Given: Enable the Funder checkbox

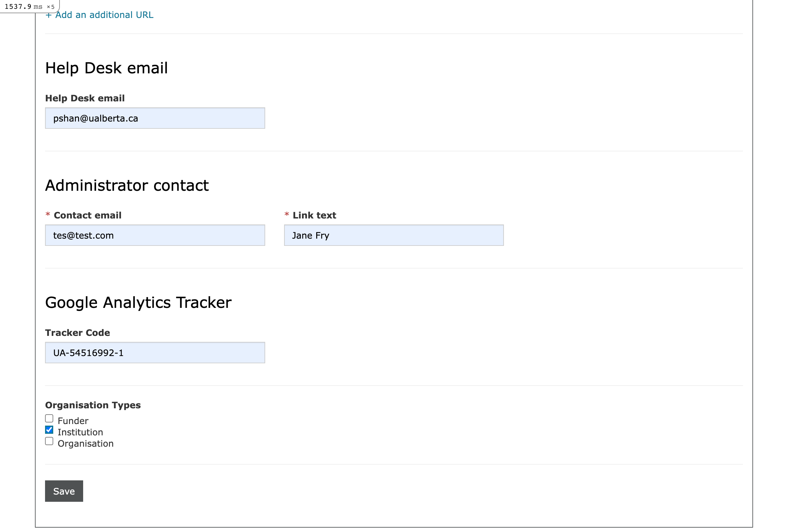Looking at the screenshot, I should (x=49, y=418).
